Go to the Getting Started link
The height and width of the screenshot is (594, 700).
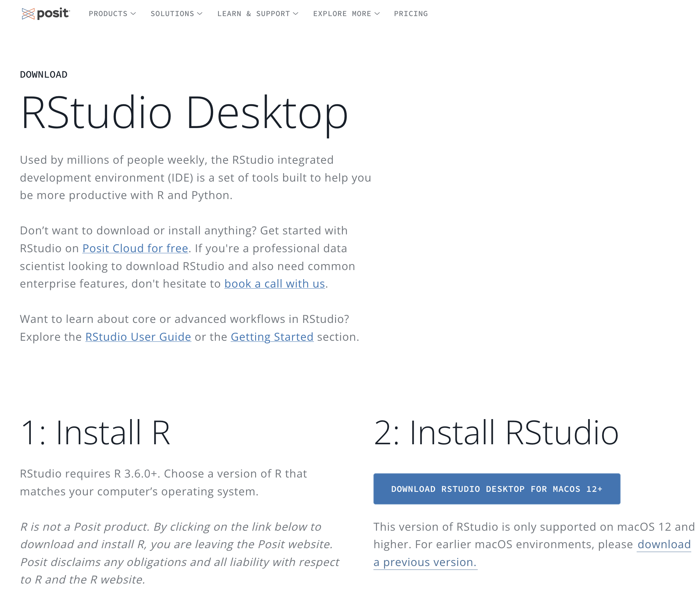pos(272,337)
